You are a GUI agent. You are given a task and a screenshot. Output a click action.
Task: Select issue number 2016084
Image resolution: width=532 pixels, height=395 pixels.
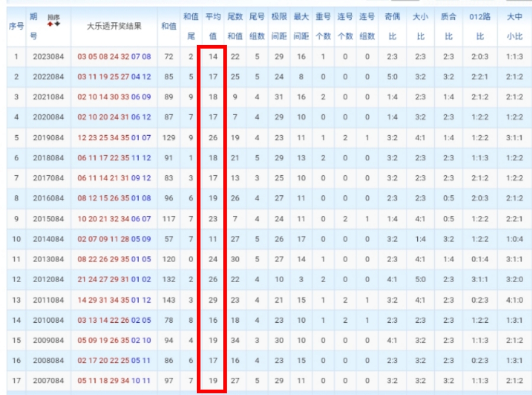[x=48, y=198]
